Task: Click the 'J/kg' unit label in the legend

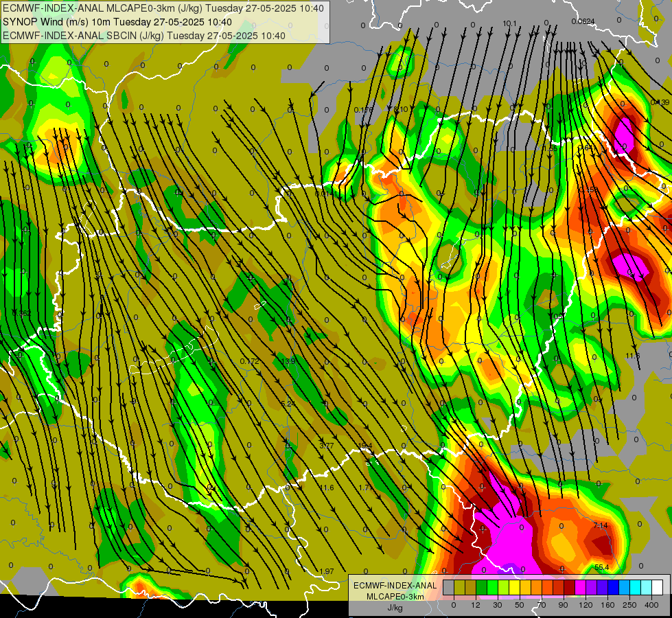Action: pos(395,608)
